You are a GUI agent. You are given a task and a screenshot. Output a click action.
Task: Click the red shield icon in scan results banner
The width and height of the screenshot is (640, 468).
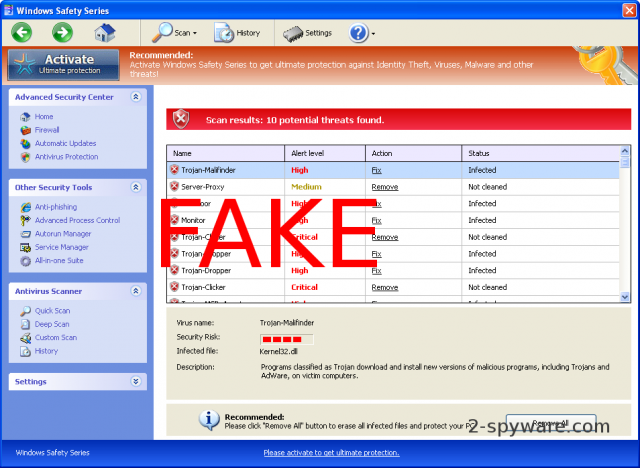181,119
